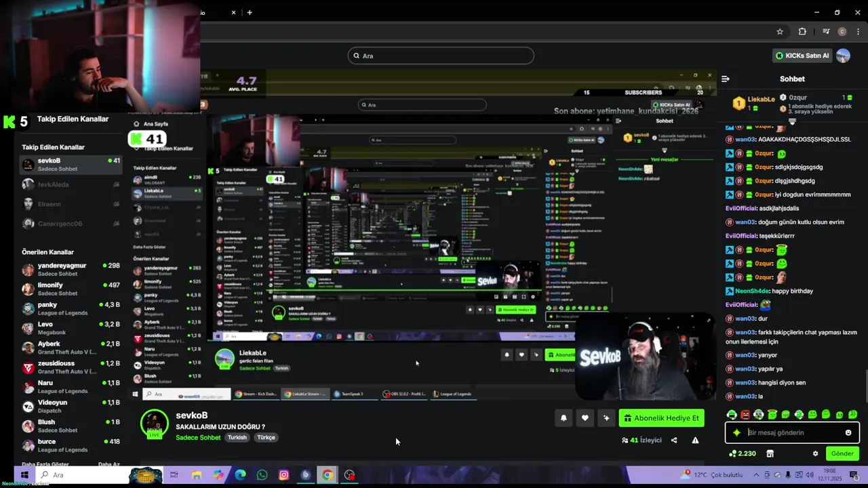Open Videoyun Dispatch channel

(71, 407)
